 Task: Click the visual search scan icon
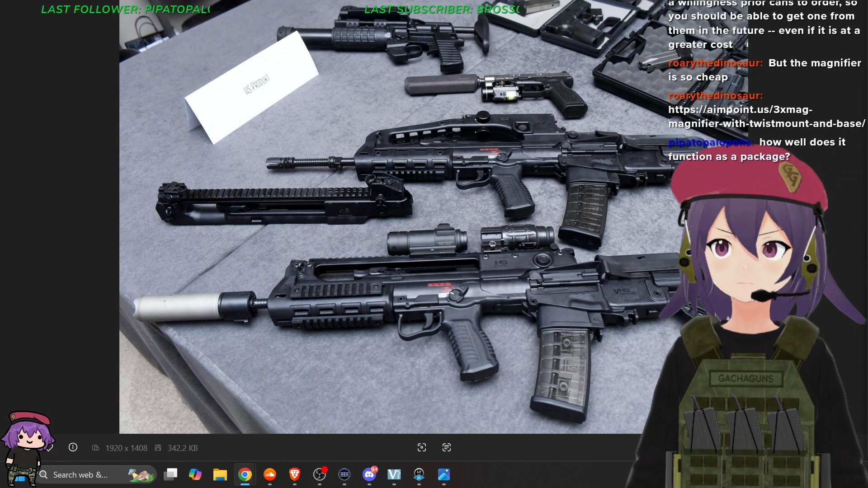pos(422,447)
